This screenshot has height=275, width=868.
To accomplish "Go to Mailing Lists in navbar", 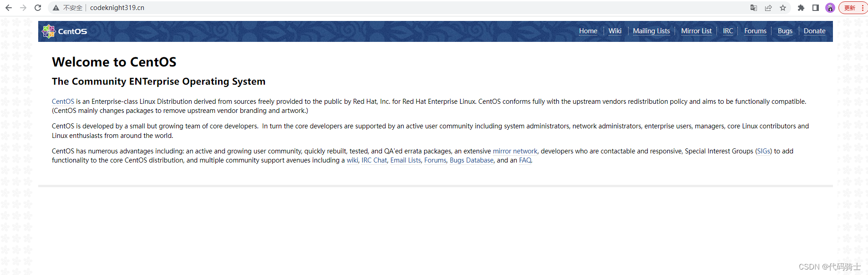I will pos(651,31).
